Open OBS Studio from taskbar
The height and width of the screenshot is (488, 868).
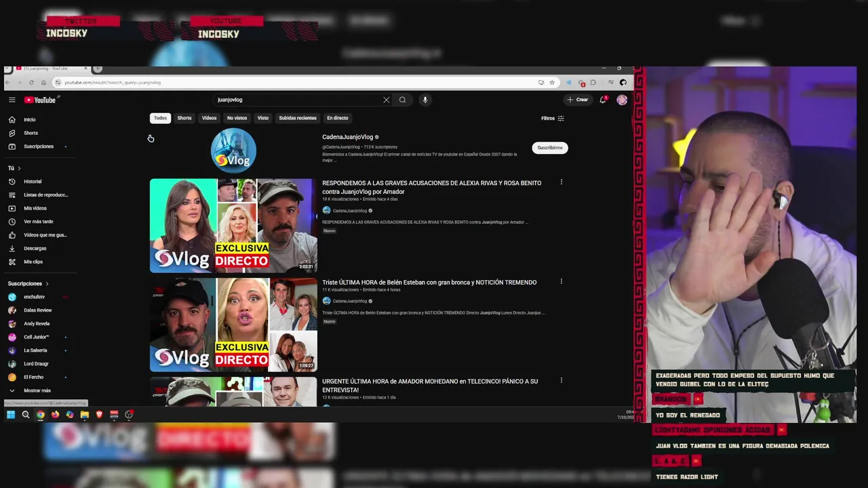click(x=129, y=415)
